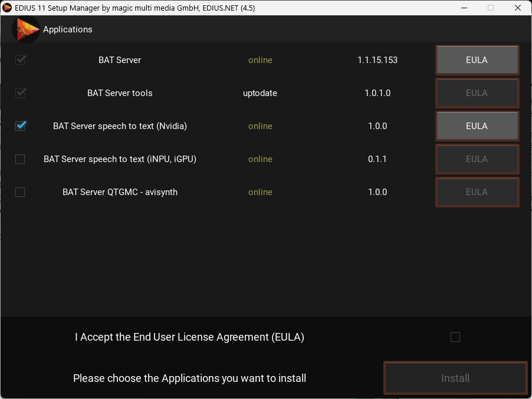Click 'BAT Server speech to text (Nvidia)' label
The height and width of the screenshot is (399, 532).
tap(120, 126)
